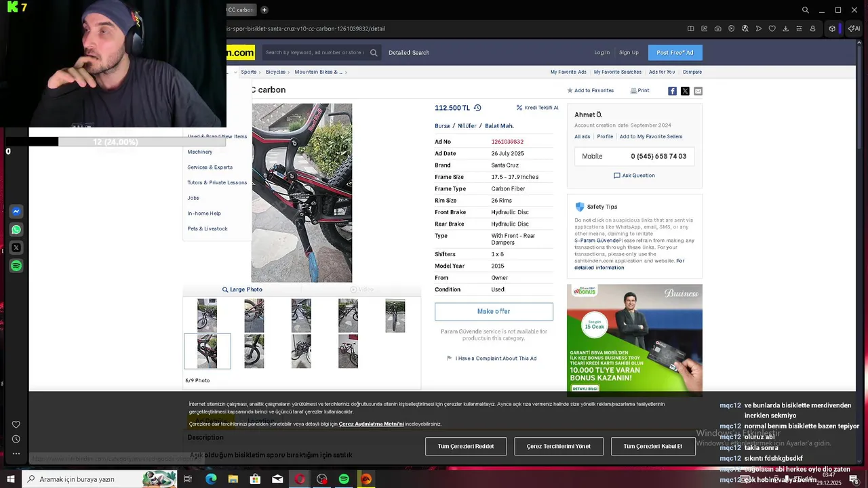
Task: Open Spotify from Windows taskbar
Action: click(x=344, y=479)
